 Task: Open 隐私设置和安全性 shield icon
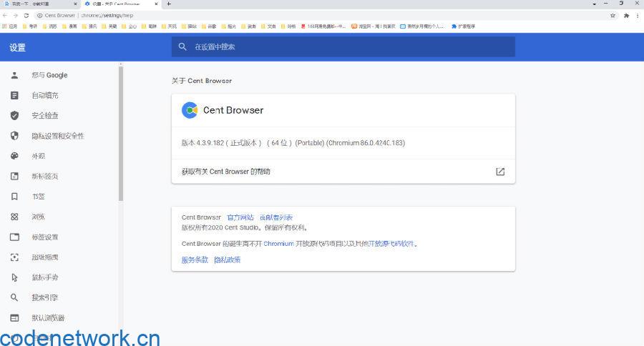(x=14, y=136)
